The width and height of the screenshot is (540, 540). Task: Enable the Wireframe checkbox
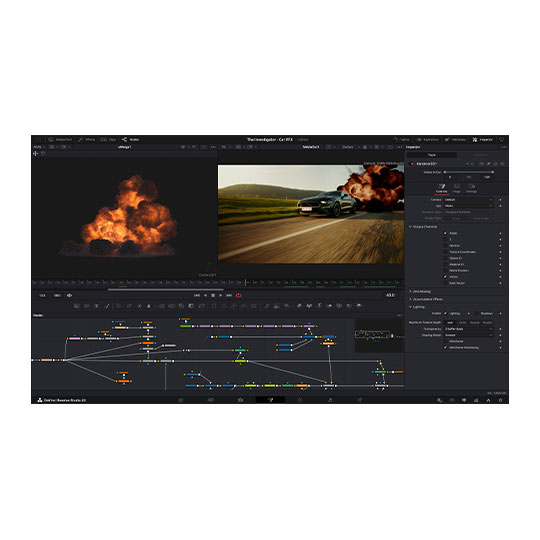pyautogui.click(x=445, y=341)
